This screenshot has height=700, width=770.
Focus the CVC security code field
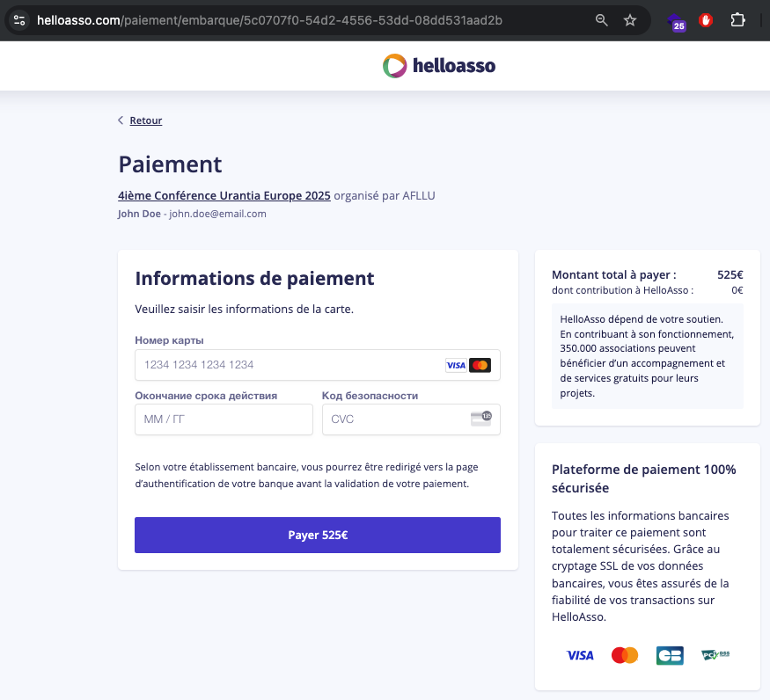tap(411, 419)
